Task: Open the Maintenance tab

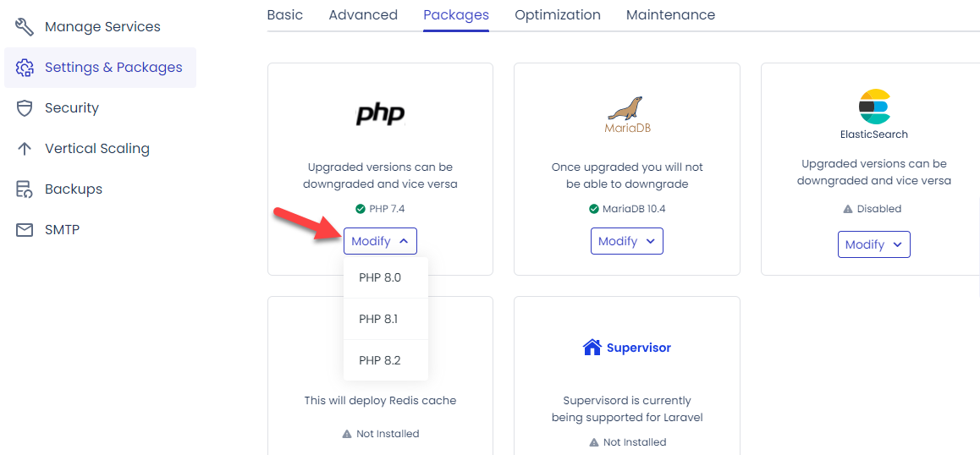Action: click(x=670, y=15)
